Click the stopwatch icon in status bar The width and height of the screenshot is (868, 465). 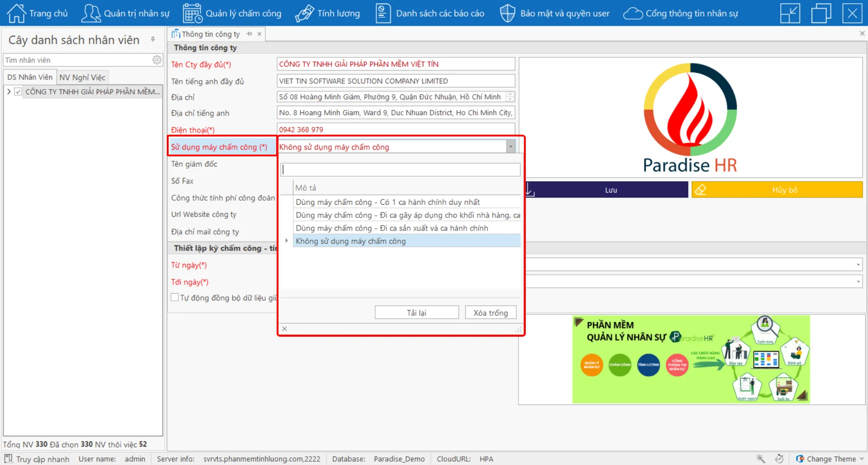[x=779, y=459]
